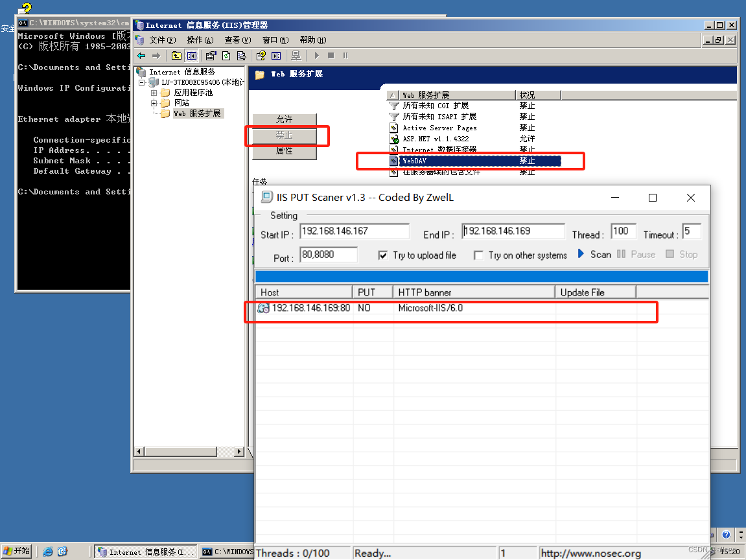
Task: Click the HTTP banner column header
Action: [474, 292]
